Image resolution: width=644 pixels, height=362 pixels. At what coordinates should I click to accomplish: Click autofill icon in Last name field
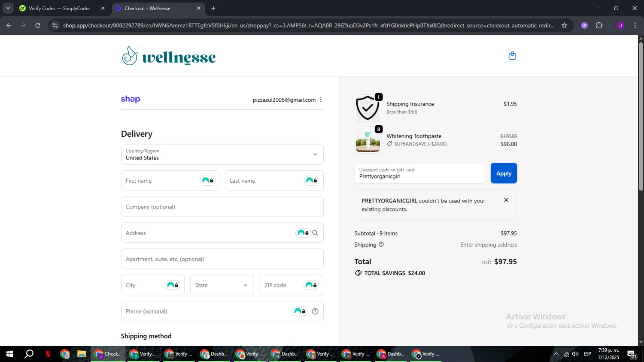(x=312, y=181)
